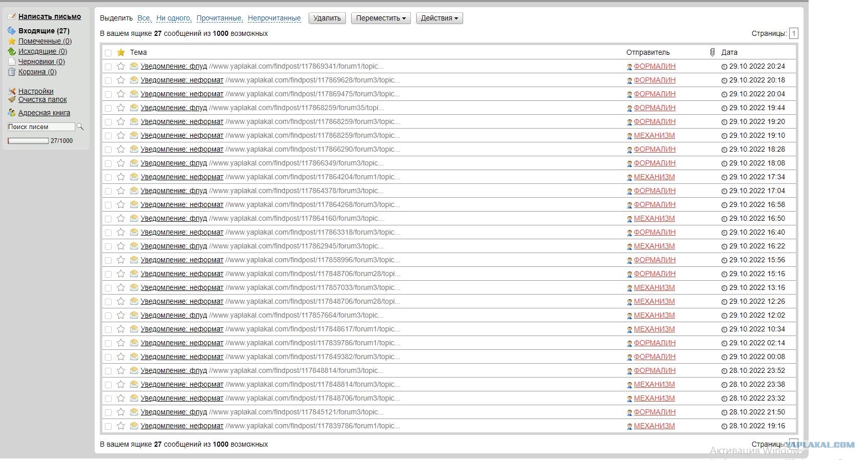
Task: Tick the checkbox of the 13:16 message
Action: (x=108, y=288)
